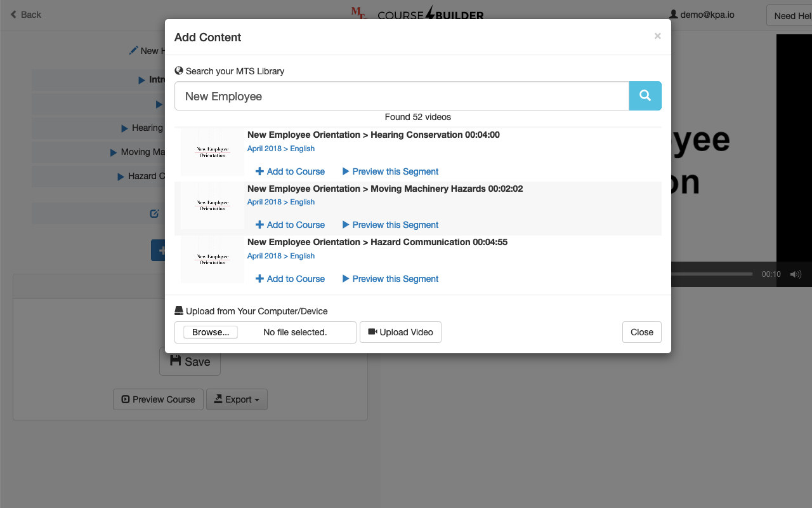Click the video progress bar
812x508 pixels.
712,274
